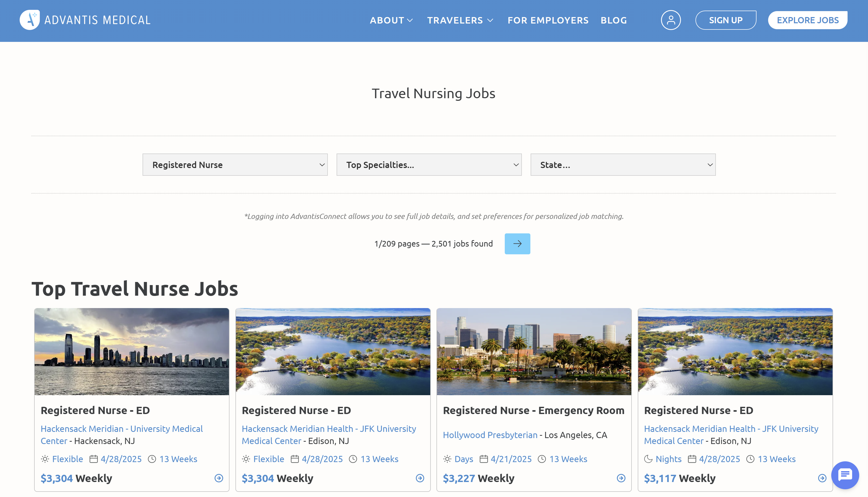Click the user account icon in the header

[671, 20]
